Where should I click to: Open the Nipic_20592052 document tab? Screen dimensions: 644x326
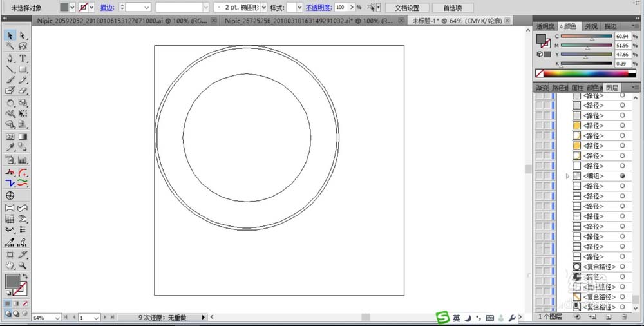(x=123, y=21)
